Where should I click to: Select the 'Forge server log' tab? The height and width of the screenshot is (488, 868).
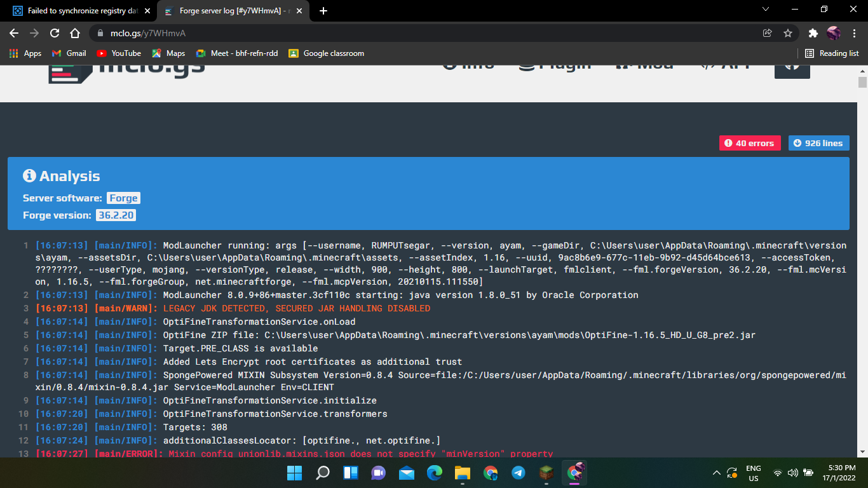tap(232, 11)
